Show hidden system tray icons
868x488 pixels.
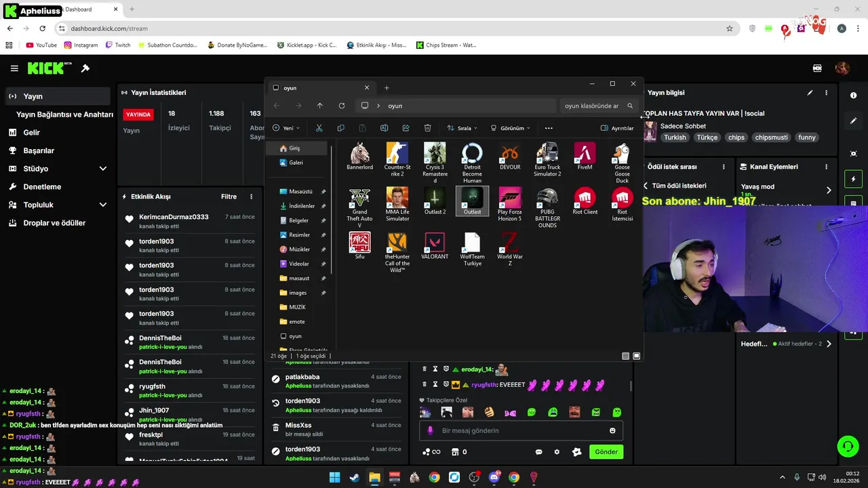coord(783,477)
